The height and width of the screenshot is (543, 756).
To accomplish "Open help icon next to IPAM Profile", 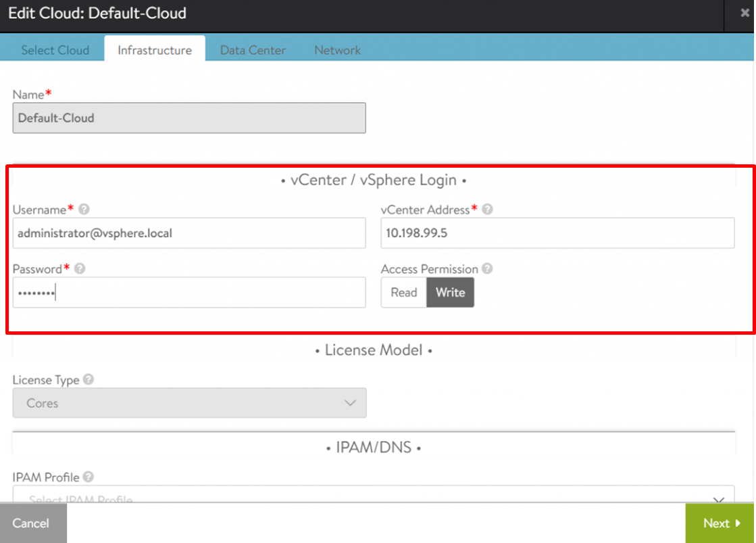I will (89, 477).
